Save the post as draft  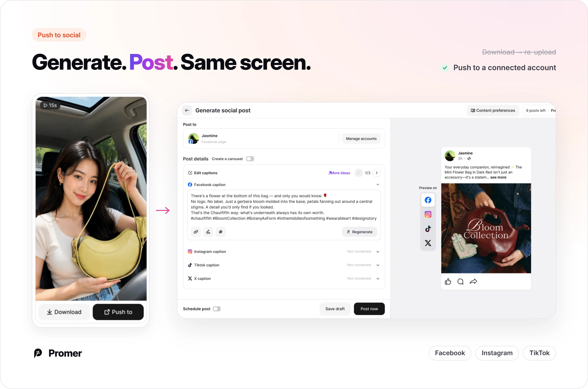(x=335, y=309)
